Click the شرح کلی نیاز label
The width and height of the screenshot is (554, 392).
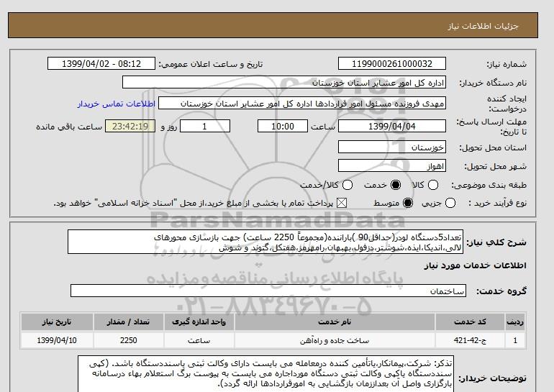click(496, 242)
